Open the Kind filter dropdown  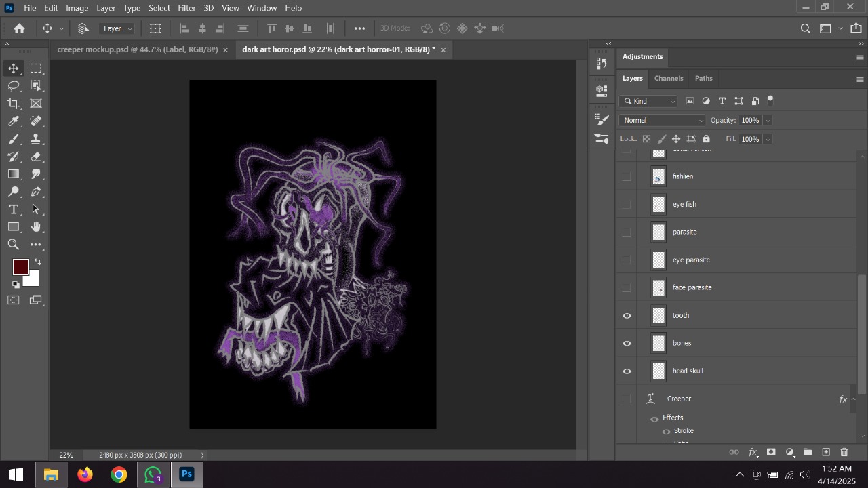(649, 102)
